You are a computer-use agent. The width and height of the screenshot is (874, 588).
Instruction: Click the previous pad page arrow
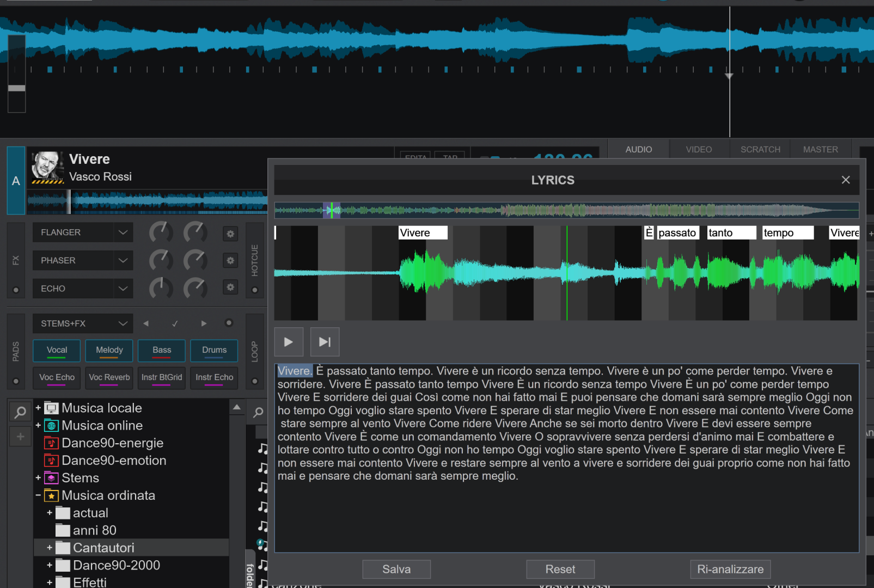[x=146, y=323]
